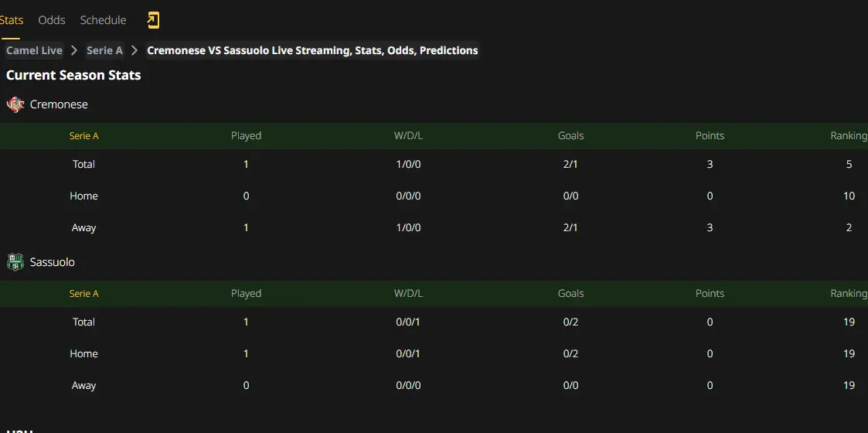
Task: Click the Cremonese team crest icon
Action: pyautogui.click(x=15, y=104)
